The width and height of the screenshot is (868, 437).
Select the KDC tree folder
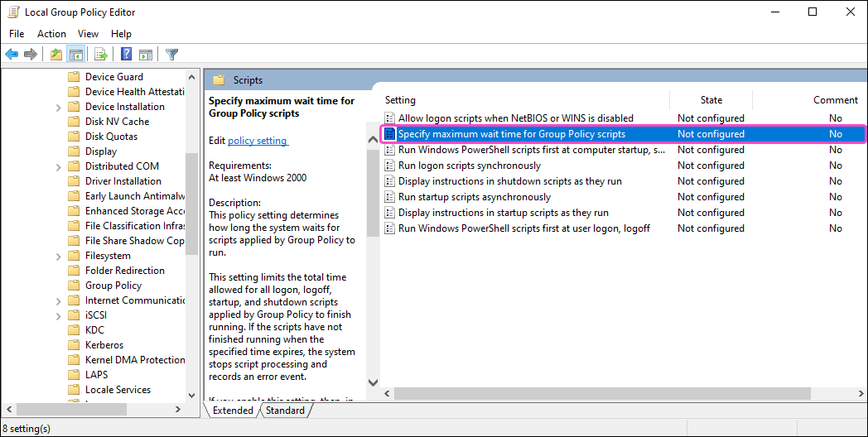(x=94, y=330)
